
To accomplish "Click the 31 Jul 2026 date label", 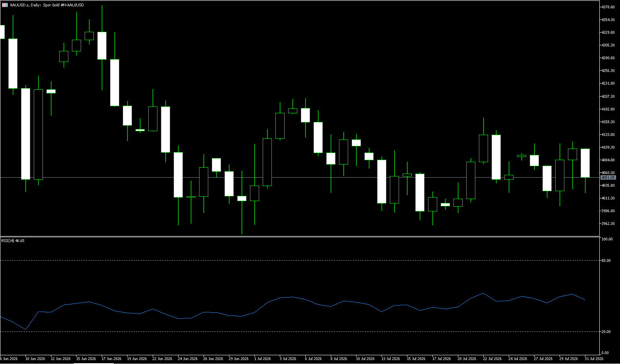I will pyautogui.click(x=594, y=358).
